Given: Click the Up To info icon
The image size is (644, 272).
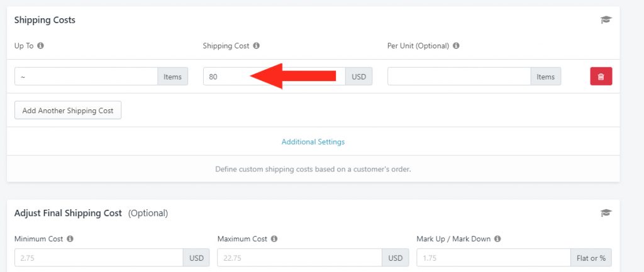Looking at the screenshot, I should [41, 45].
